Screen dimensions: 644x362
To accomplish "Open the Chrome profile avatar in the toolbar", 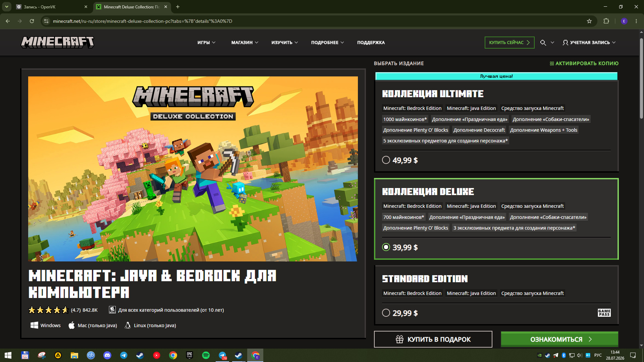I will click(624, 21).
